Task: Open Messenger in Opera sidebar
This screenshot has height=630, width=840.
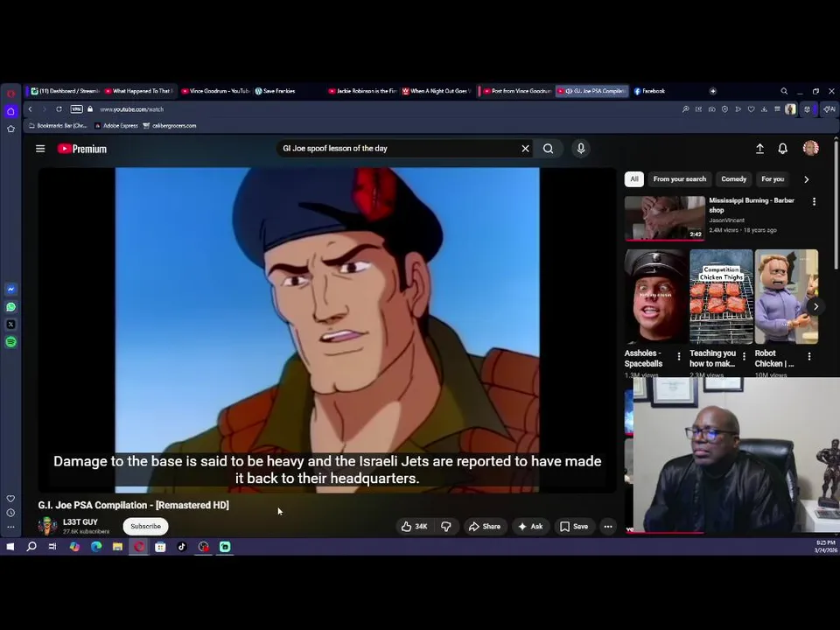Action: (10, 290)
